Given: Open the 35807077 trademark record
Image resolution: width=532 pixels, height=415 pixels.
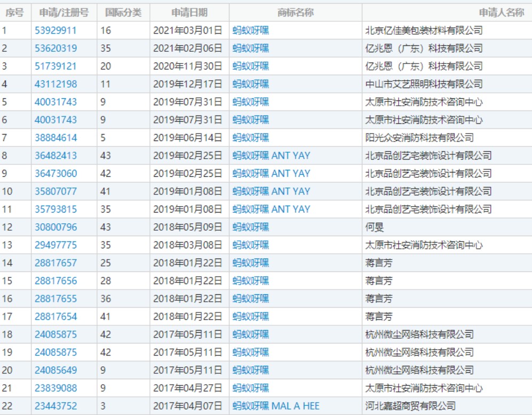Looking at the screenshot, I should tap(55, 191).
